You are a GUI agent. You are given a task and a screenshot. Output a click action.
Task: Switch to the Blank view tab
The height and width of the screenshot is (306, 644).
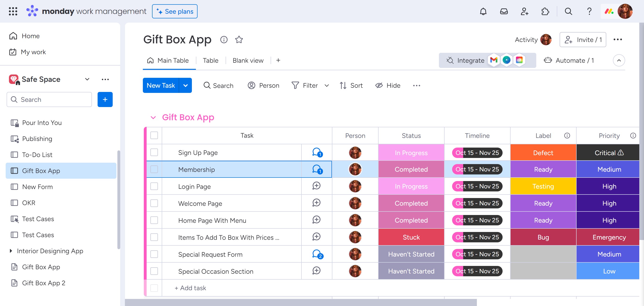[248, 61]
